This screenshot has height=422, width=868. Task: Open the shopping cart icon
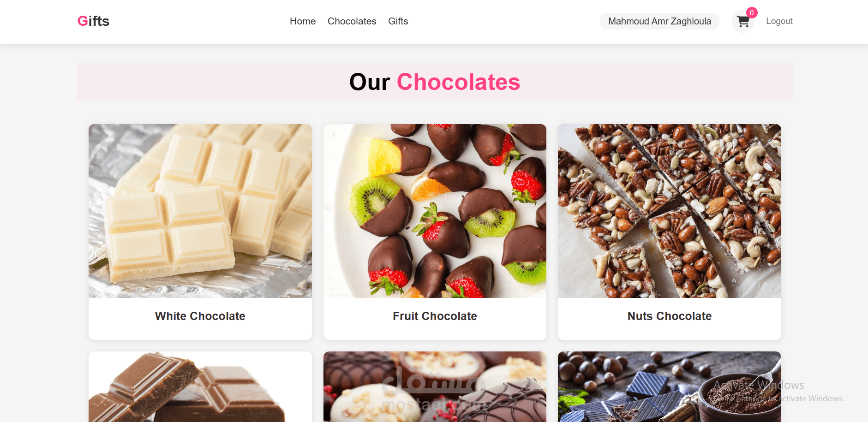click(742, 21)
